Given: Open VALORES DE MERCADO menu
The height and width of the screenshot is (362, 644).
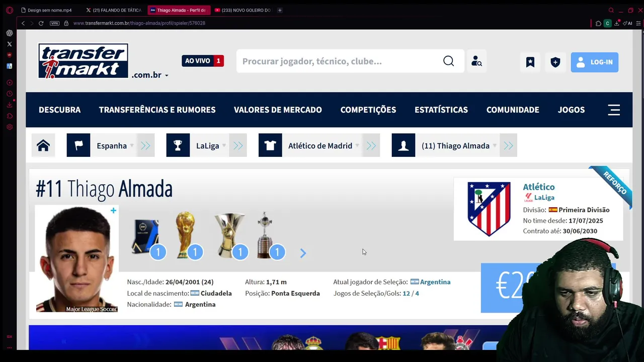Looking at the screenshot, I should [278, 110].
